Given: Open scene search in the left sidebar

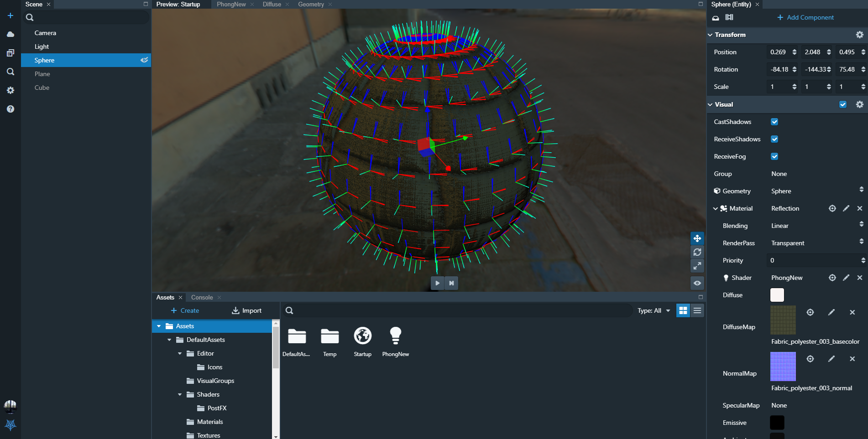Looking at the screenshot, I should pyautogui.click(x=10, y=72).
